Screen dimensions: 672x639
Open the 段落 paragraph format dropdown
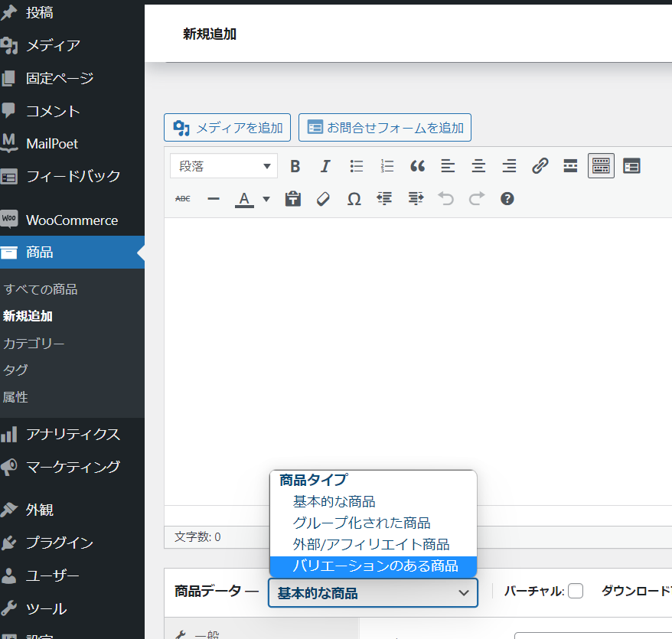click(x=223, y=166)
